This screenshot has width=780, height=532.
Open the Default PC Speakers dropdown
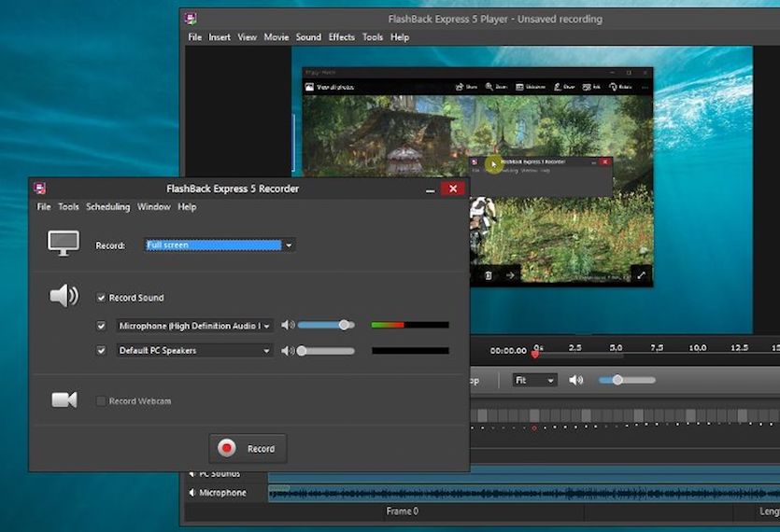coord(194,351)
